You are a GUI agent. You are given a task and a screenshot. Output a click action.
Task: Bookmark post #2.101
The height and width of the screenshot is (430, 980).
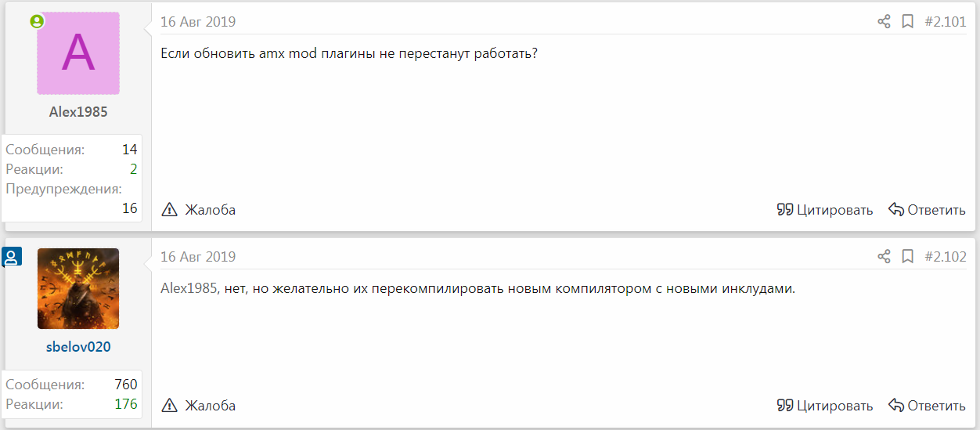(908, 22)
